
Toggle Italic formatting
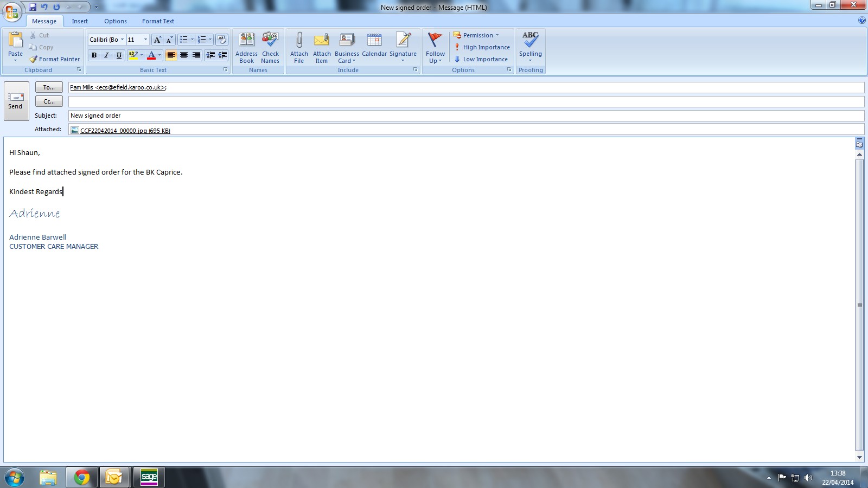click(106, 55)
